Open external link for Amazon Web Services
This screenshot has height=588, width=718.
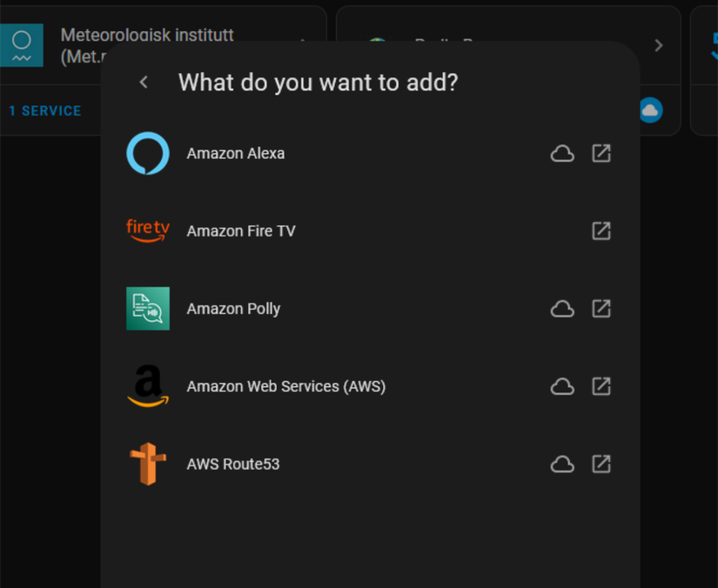pos(601,386)
